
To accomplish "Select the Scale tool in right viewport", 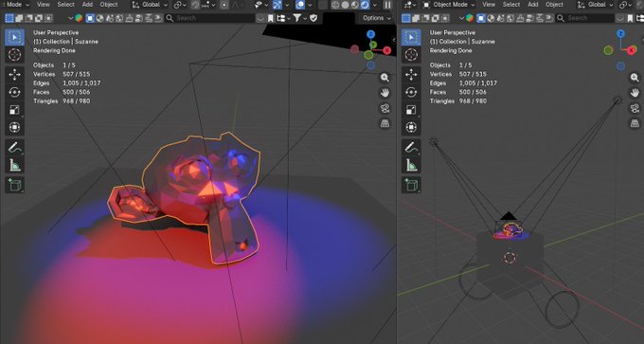I will pyautogui.click(x=411, y=110).
